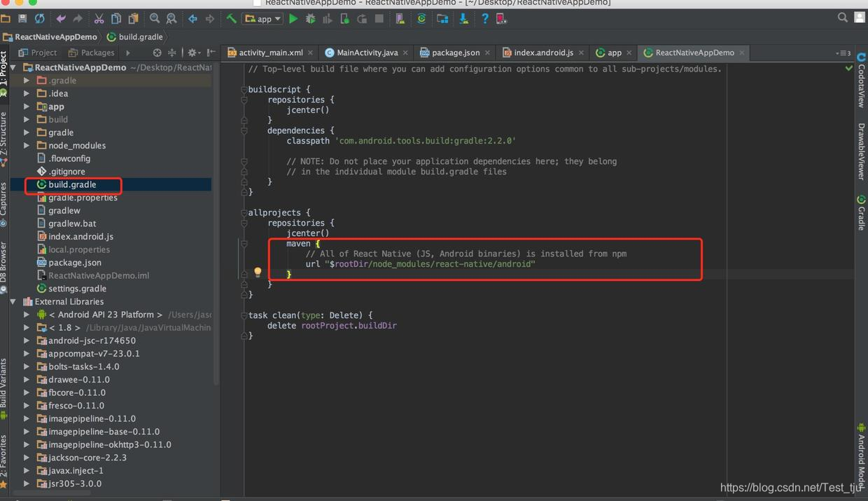
Task: Click the Stop square icon
Action: point(379,18)
